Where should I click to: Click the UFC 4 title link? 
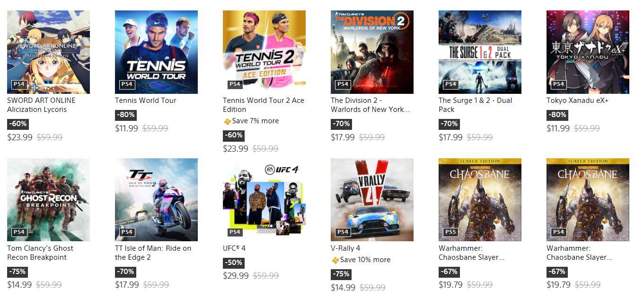point(234,248)
